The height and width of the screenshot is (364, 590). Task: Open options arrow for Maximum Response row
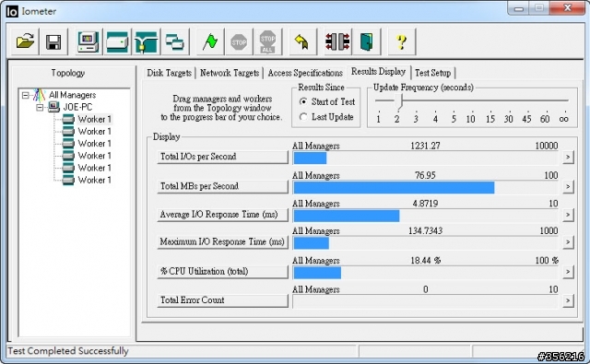568,241
